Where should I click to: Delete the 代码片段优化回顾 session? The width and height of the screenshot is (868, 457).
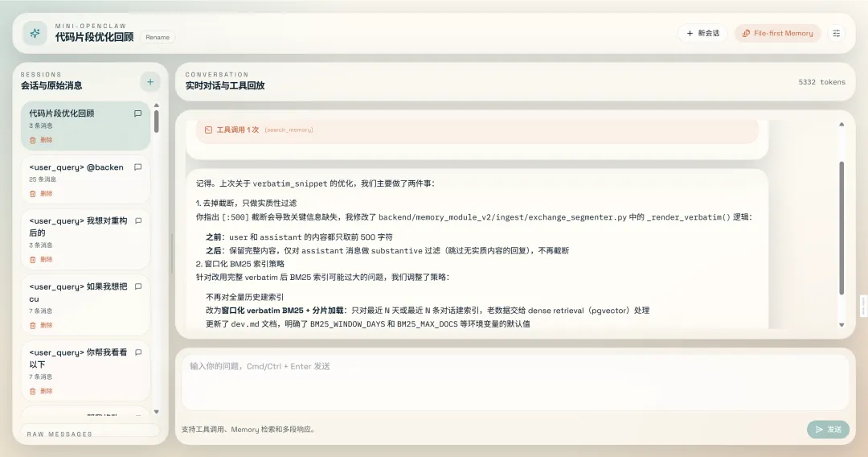41,140
